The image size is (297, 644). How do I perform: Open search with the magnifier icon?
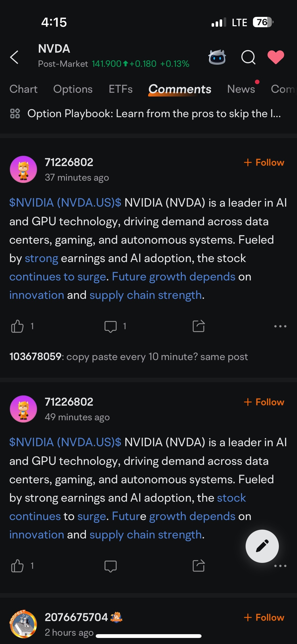point(248,57)
